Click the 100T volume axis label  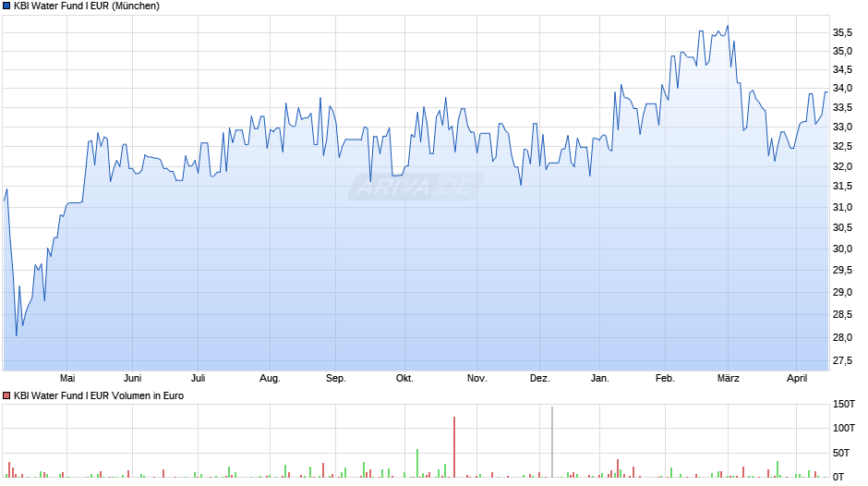[x=844, y=428]
